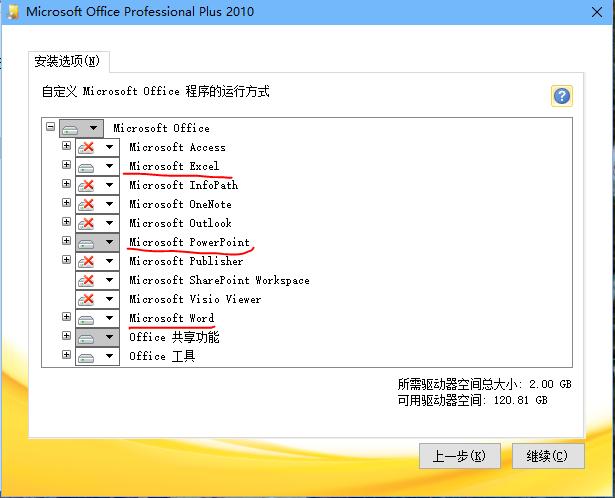615x498 pixels.
Task: Select Microsoft SharePoint Workspace label
Action: point(219,280)
